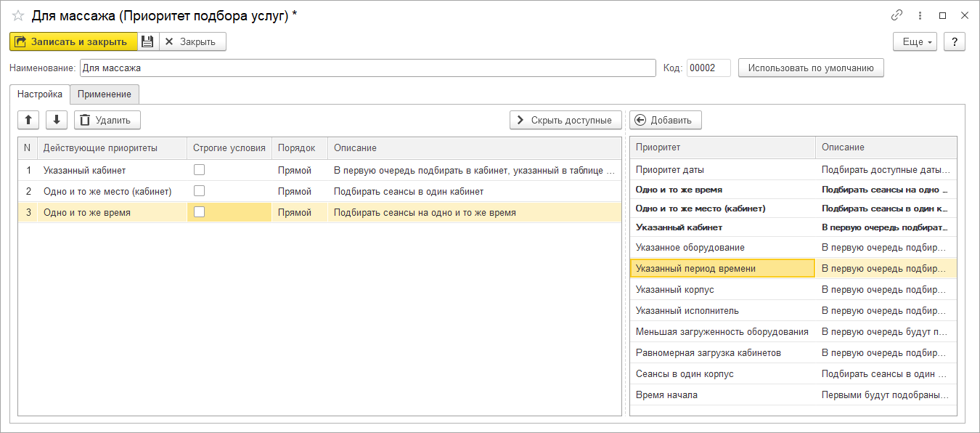Screen dimensions: 980x433
Task: Click into the Наименование text field
Action: [367, 68]
